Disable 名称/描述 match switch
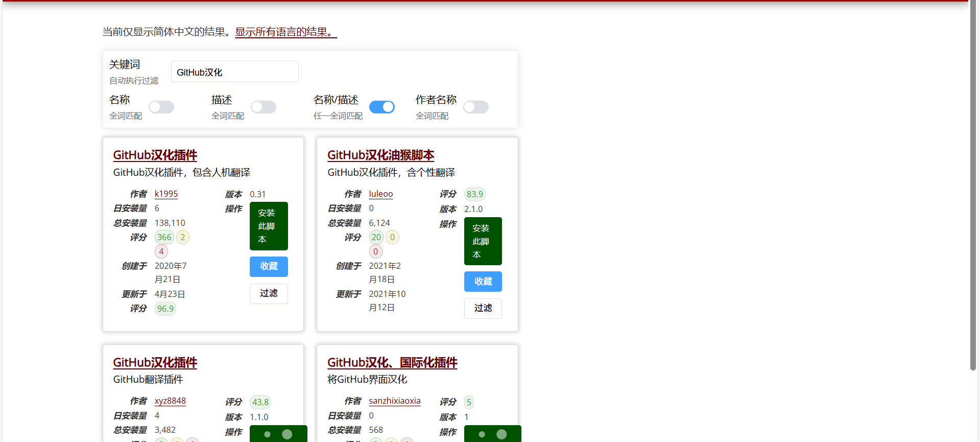The width and height of the screenshot is (980, 442). [382, 107]
